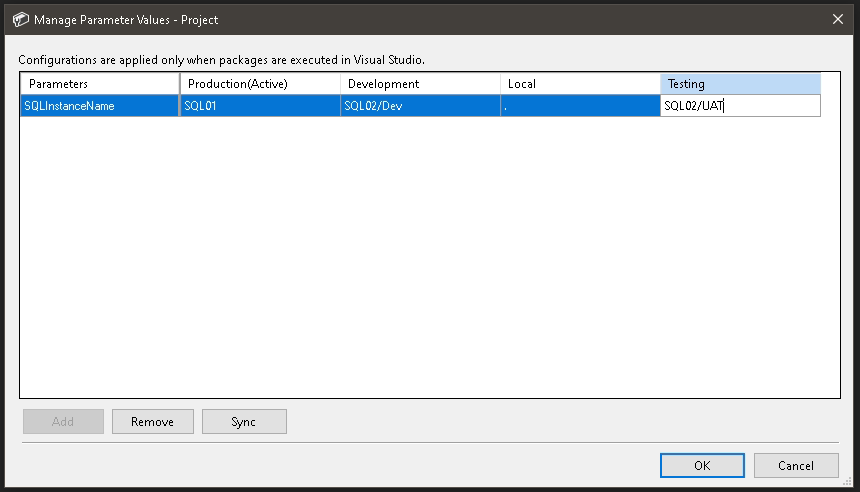Click the Manage Parameter Values title bar text
The width and height of the screenshot is (860, 492).
coord(126,19)
